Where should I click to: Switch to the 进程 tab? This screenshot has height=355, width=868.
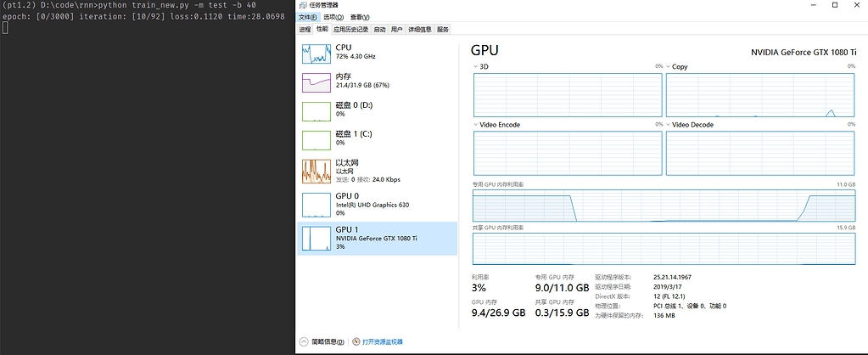click(x=305, y=29)
